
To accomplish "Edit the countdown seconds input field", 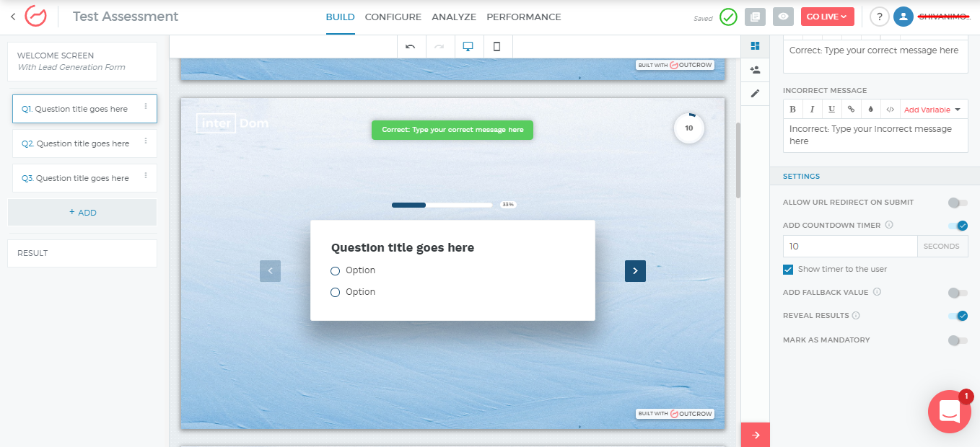I will click(850, 246).
